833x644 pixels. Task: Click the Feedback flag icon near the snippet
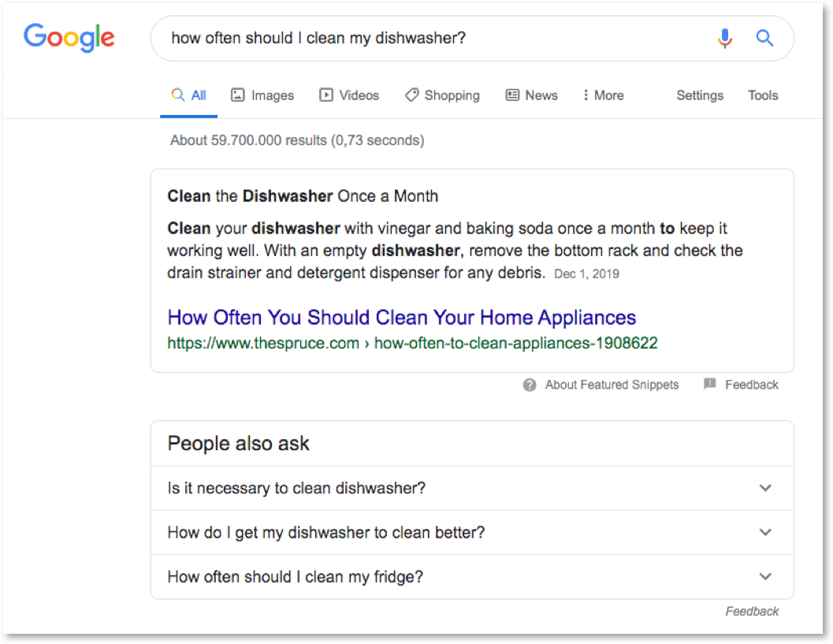pyautogui.click(x=710, y=385)
